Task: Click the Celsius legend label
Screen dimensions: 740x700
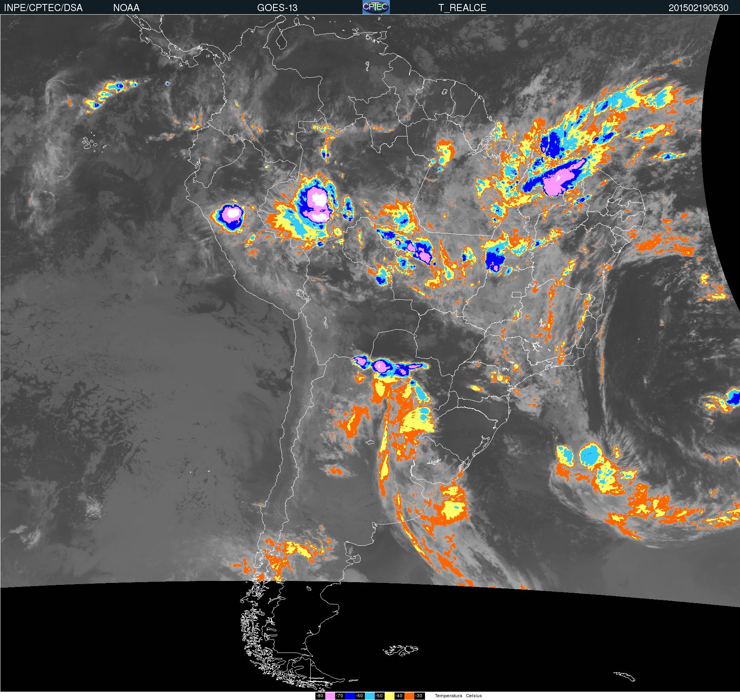Action: point(474,696)
